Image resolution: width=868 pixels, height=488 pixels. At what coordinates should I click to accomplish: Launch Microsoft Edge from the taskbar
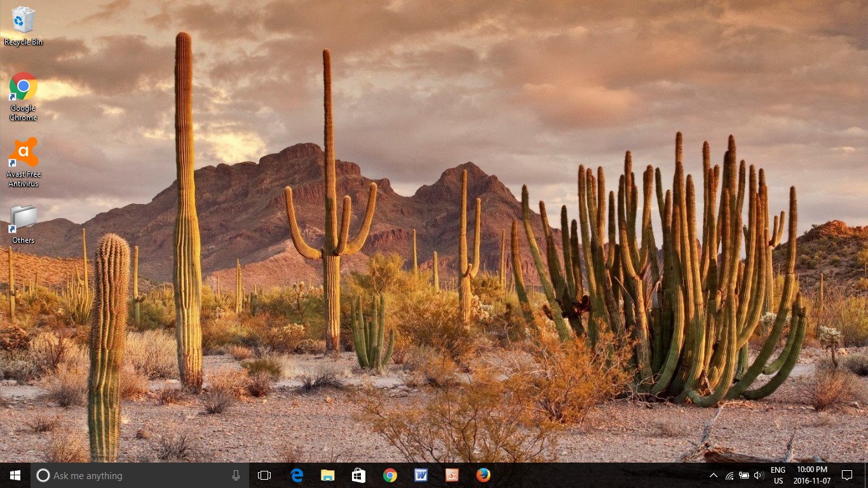(x=295, y=475)
